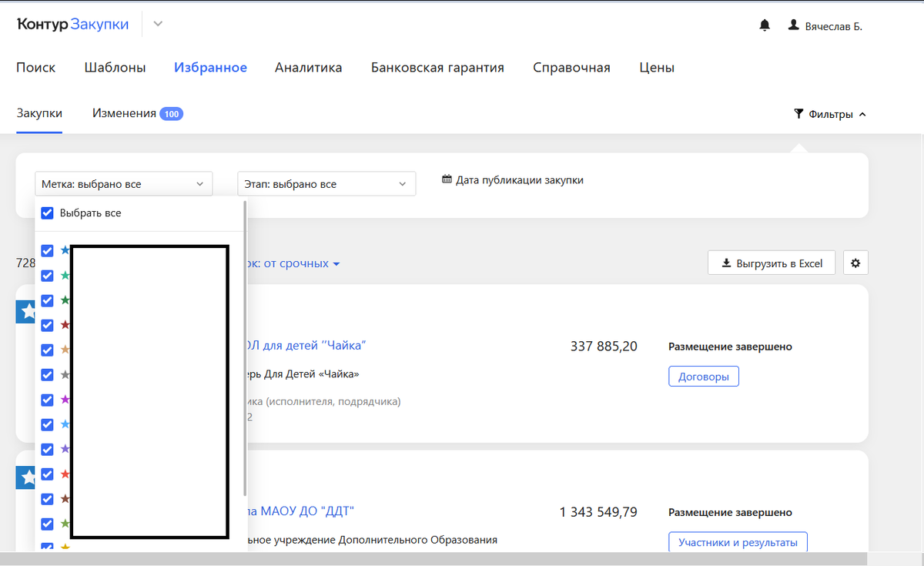Viewport: 924px width, 566px height.
Task: Open the purchase link mentioning МАОУ ДО "ДДТ"
Action: pos(300,511)
